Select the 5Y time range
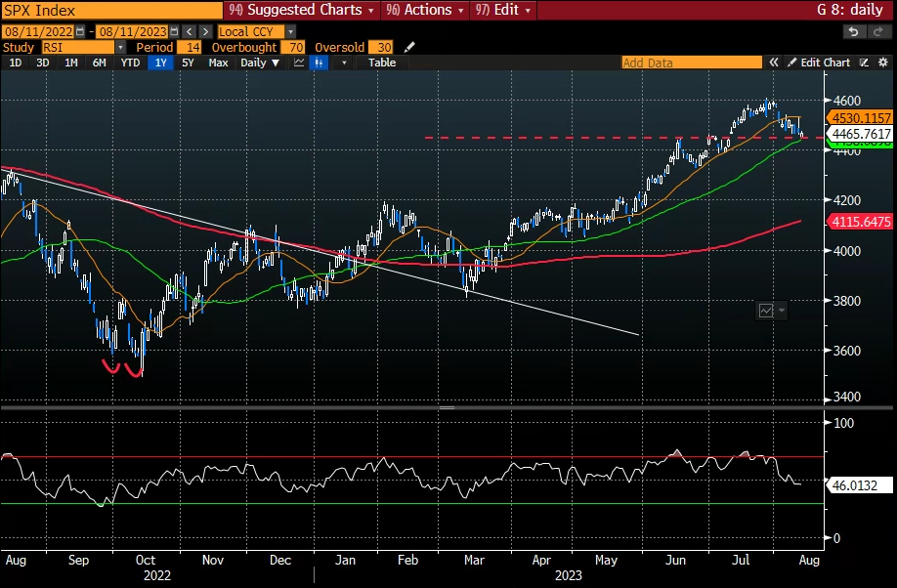897x588 pixels. click(x=188, y=63)
